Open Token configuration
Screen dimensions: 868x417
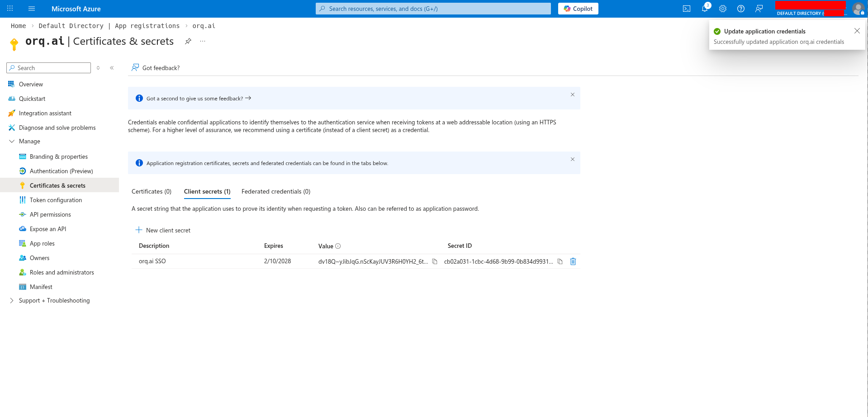[x=56, y=200]
